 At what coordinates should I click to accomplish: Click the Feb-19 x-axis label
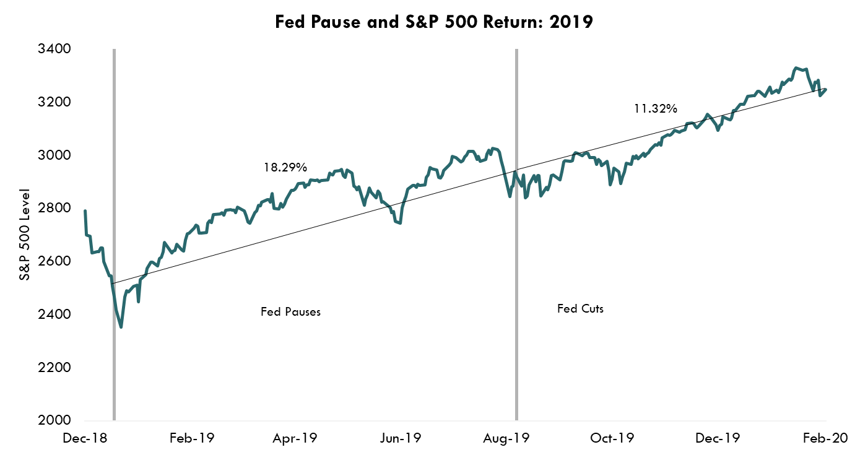coord(191,438)
